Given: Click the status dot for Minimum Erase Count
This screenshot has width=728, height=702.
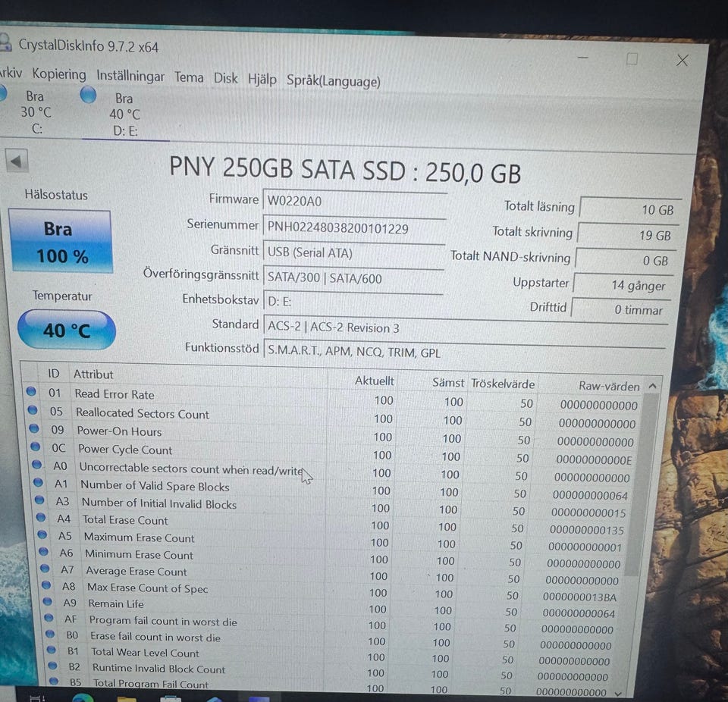Looking at the screenshot, I should tap(44, 551).
